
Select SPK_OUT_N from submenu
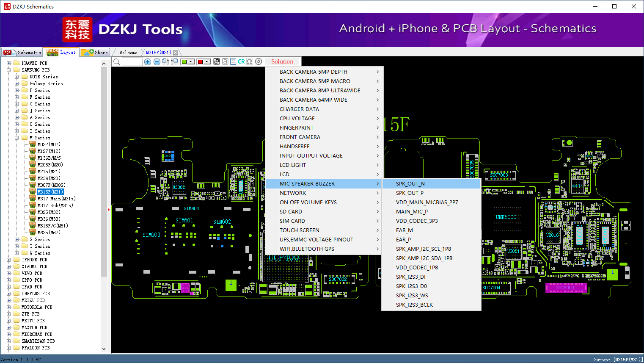(431, 183)
